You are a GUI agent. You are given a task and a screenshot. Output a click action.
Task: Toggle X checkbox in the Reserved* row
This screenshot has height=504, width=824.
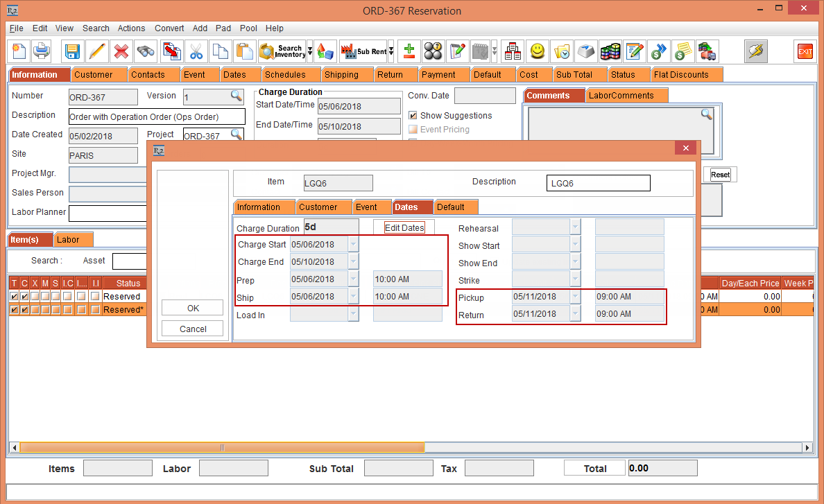35,310
